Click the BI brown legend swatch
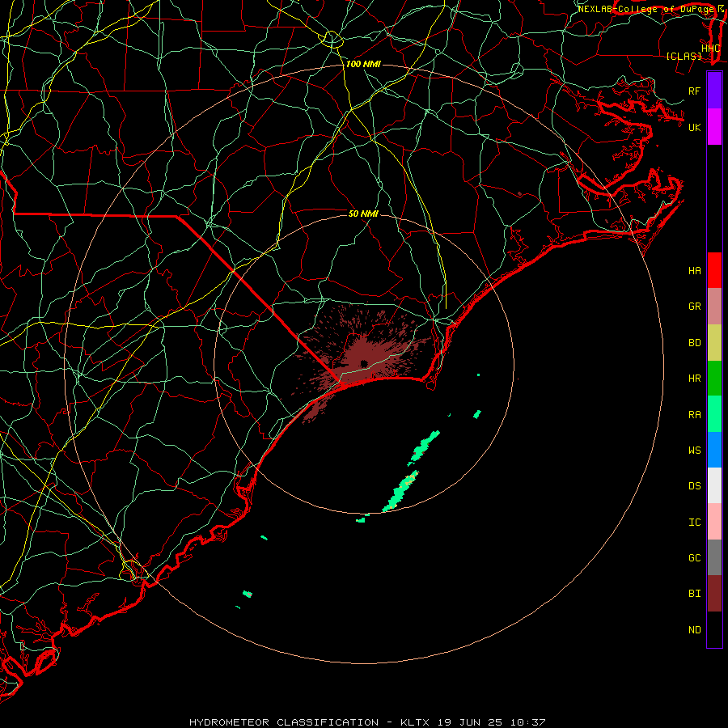728x728 pixels. pyautogui.click(x=714, y=594)
